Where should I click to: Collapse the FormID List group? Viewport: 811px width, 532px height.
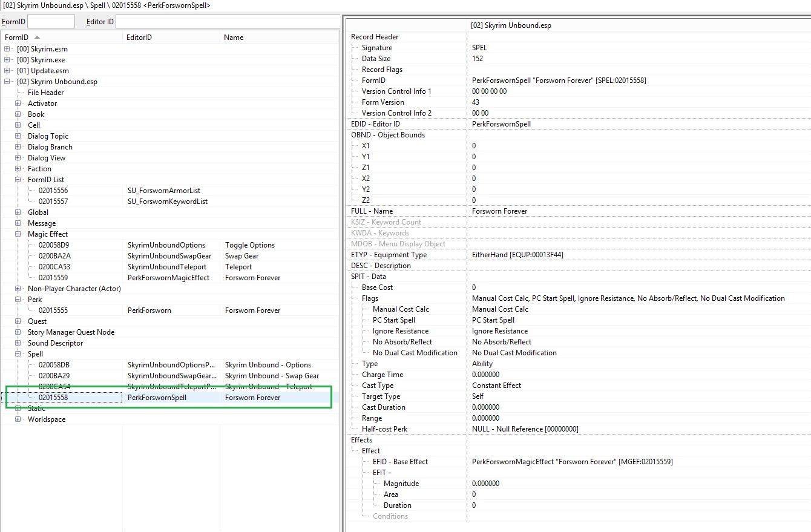pos(18,180)
